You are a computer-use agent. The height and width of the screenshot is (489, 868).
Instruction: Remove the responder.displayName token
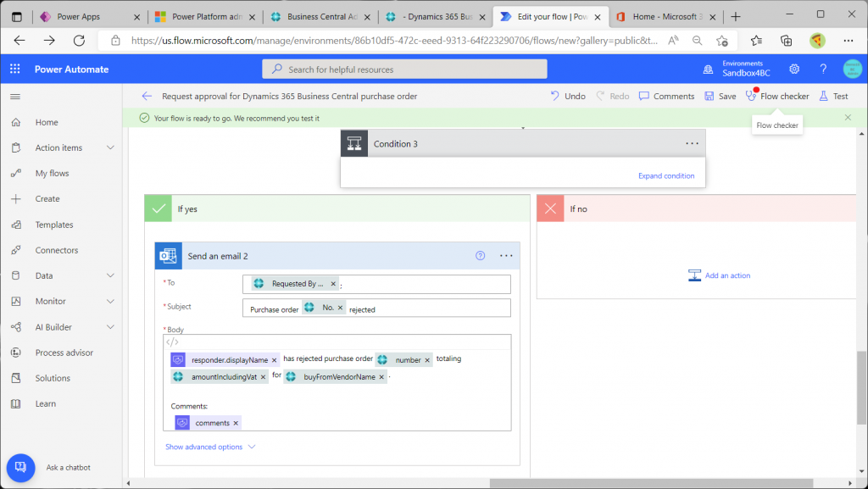tap(274, 360)
